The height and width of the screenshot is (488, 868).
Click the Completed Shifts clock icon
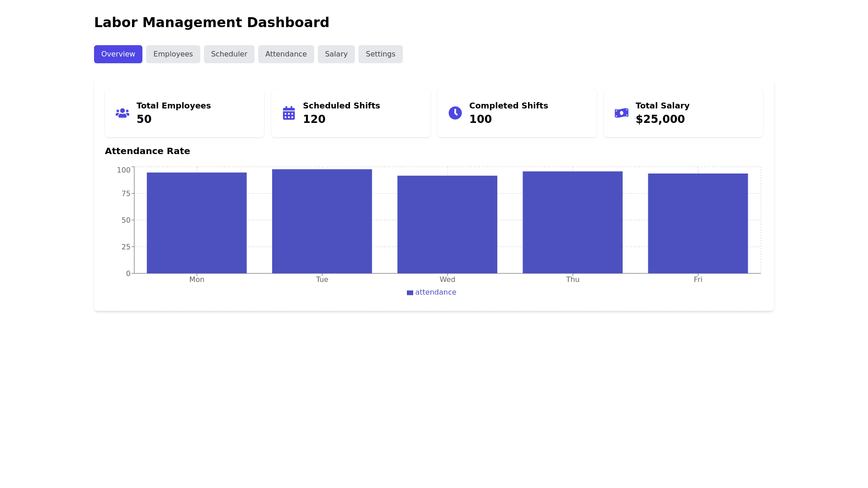(x=455, y=113)
